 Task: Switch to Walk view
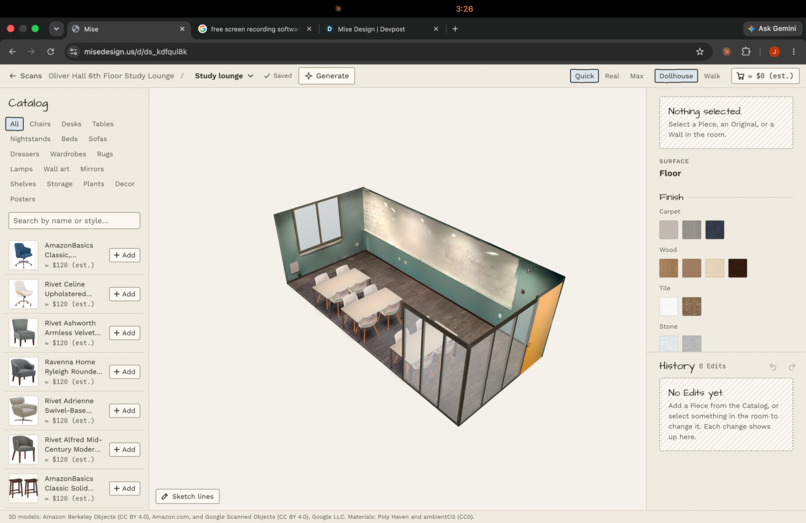711,76
